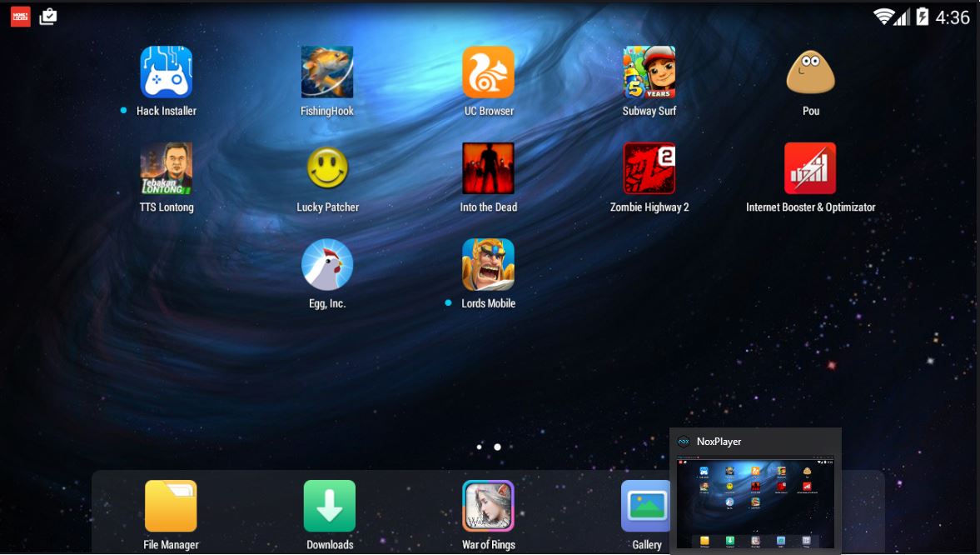Open the Pou app
Image resolution: width=980 pixels, height=555 pixels.
(x=811, y=72)
